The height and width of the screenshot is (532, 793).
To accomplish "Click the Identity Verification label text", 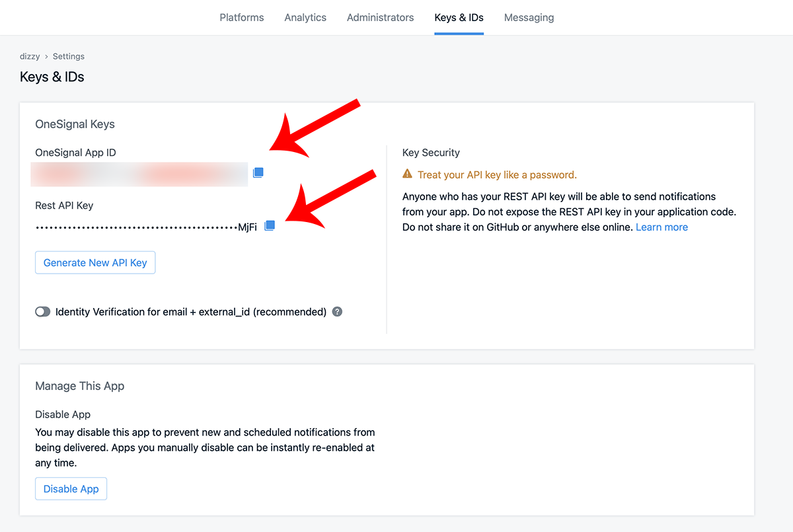I will (190, 312).
